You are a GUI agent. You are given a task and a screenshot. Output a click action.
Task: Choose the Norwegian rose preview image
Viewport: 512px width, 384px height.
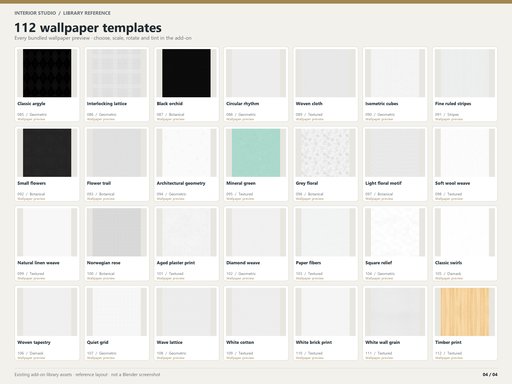[x=117, y=232]
